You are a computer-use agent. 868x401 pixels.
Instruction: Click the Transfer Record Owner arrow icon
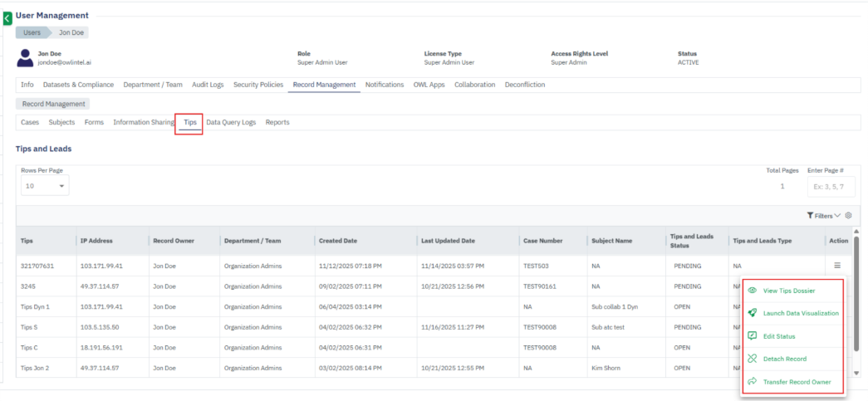752,382
